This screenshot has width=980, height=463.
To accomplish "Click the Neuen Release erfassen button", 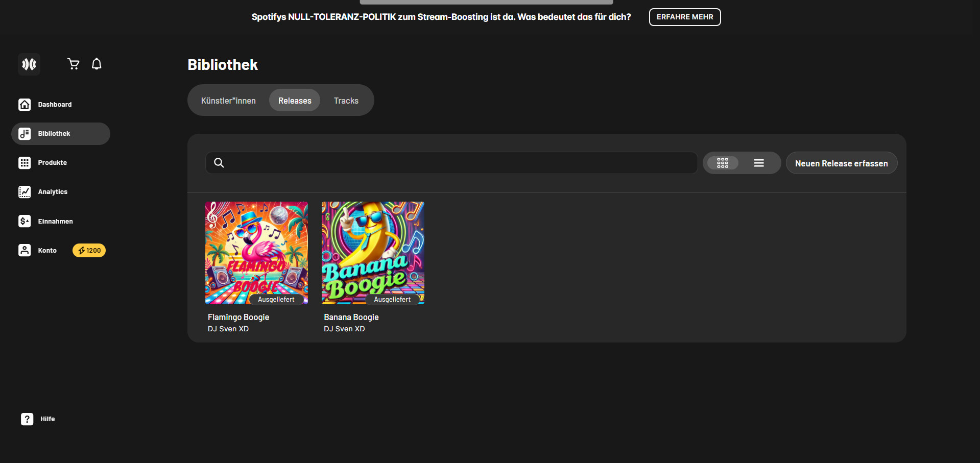I will tap(842, 163).
